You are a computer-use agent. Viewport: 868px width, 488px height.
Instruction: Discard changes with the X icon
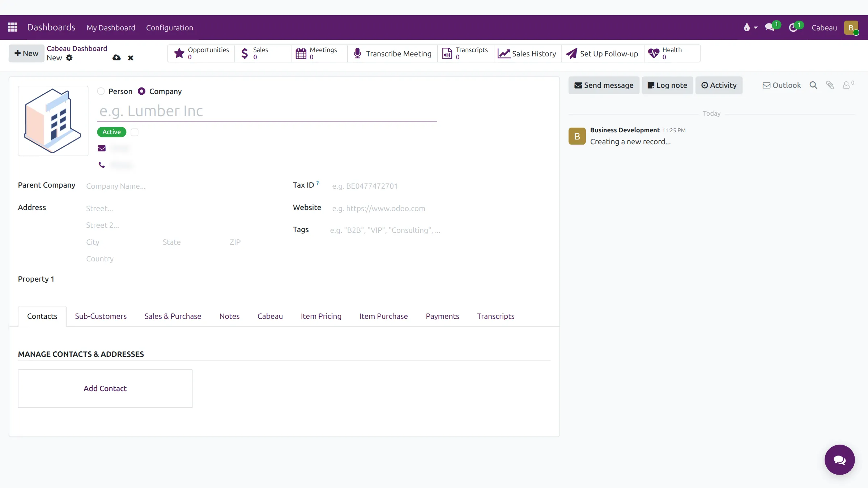click(x=131, y=58)
